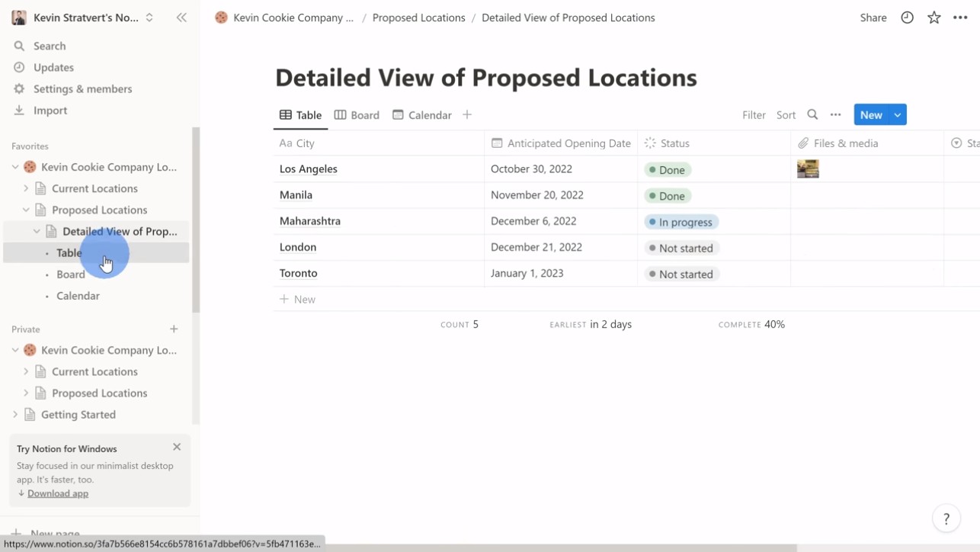Click Files & media column header

click(x=867, y=143)
